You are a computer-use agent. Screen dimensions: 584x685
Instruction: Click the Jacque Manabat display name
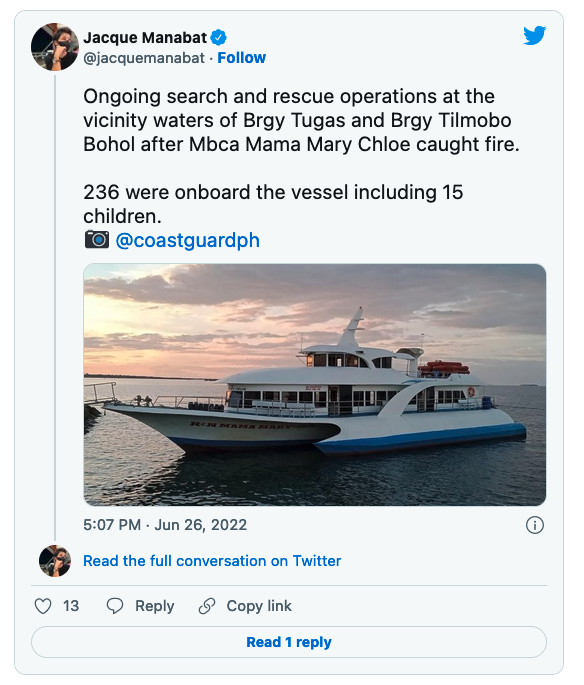coord(145,38)
